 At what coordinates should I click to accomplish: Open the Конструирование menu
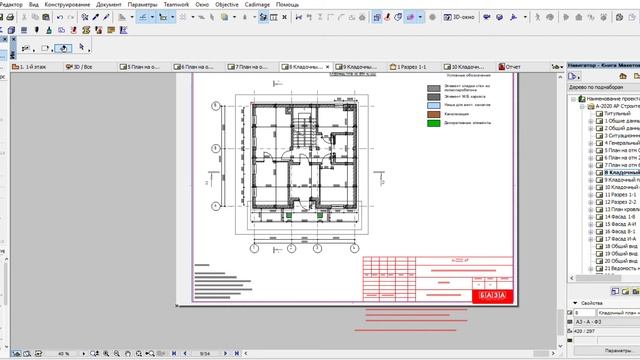[67, 4]
